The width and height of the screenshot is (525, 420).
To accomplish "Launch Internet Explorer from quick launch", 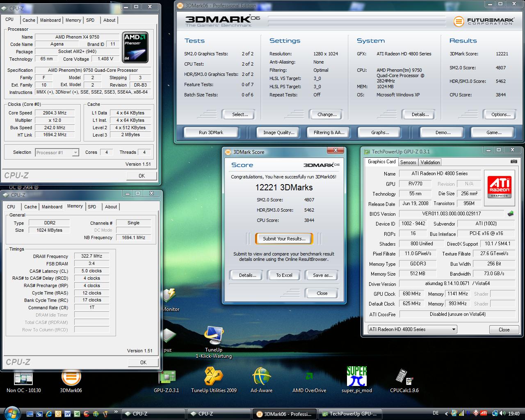I will [x=49, y=414].
